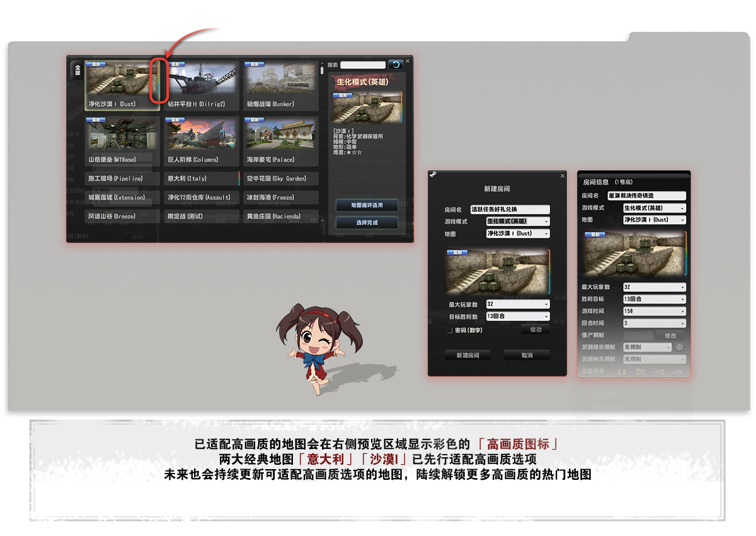Click the Dust map preview in the 房间信息 panel
The image size is (756, 536).
click(x=634, y=254)
